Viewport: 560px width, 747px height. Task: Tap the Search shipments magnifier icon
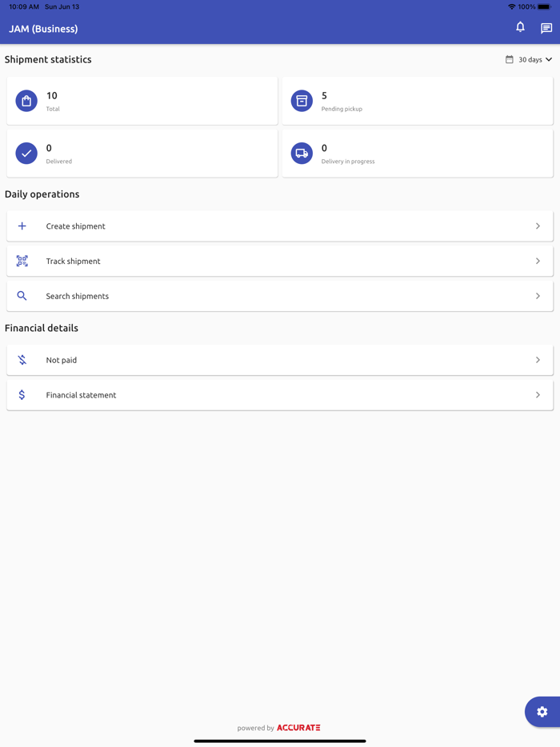point(22,296)
